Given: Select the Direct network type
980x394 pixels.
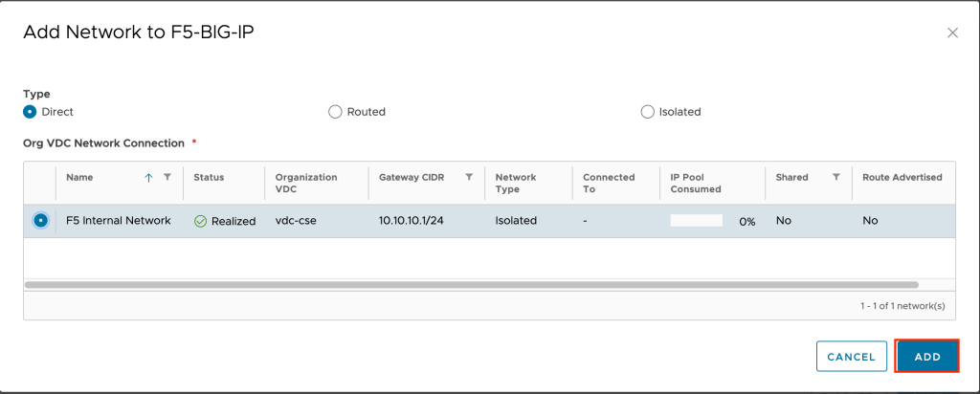Looking at the screenshot, I should coord(31,112).
